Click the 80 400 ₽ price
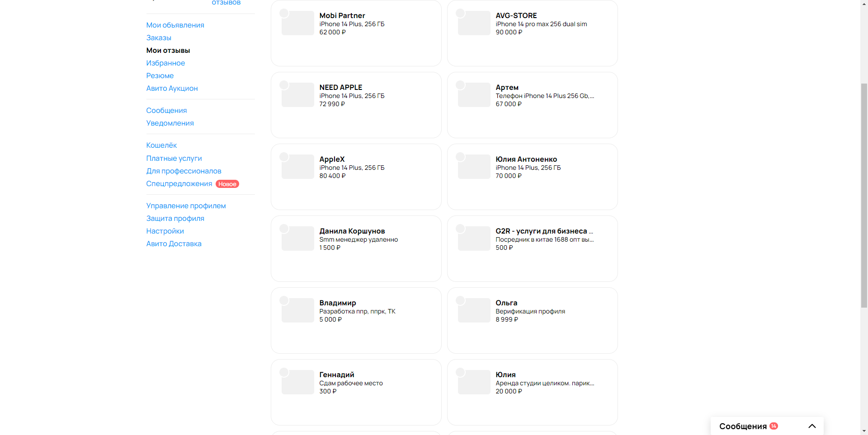The height and width of the screenshot is (435, 868). tap(332, 176)
